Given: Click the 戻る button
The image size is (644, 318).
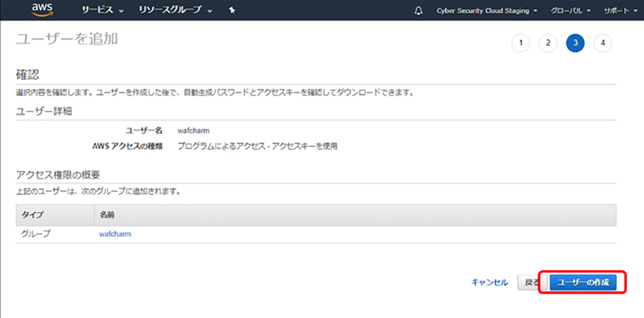Looking at the screenshot, I should (x=532, y=282).
